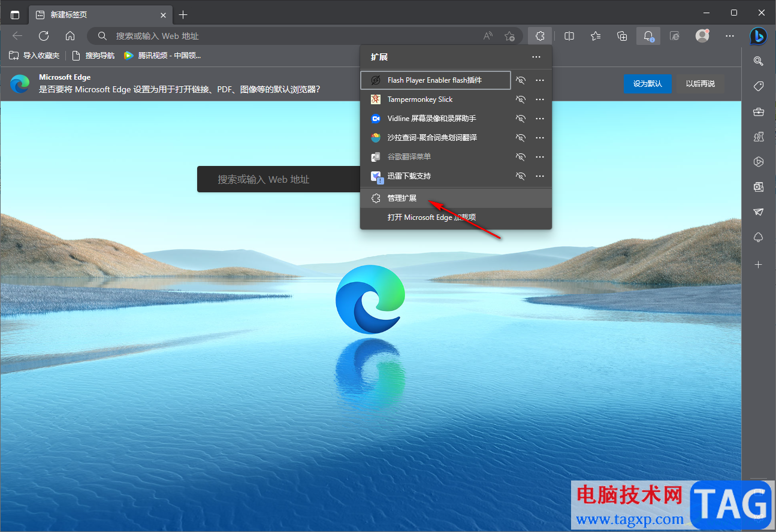
Task: Toggle toolbar visibility for Flash Player Enabler
Action: 521,80
